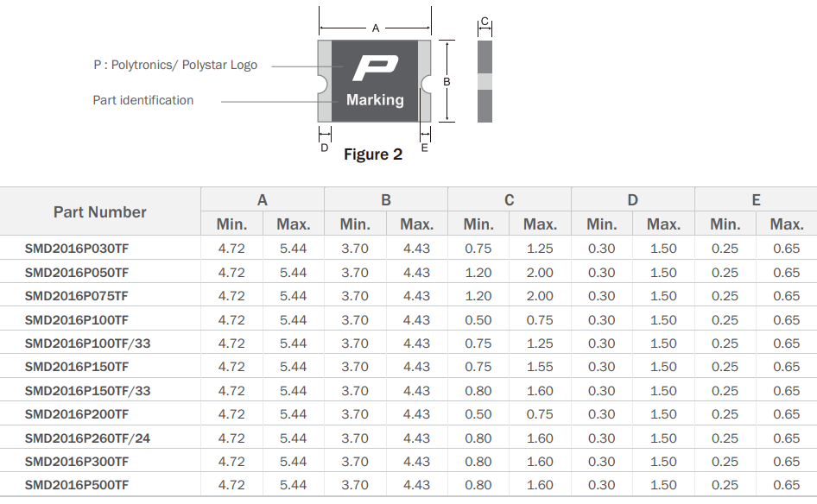Click the "Marking" text on the component
The width and height of the screenshot is (817, 504).
[x=375, y=100]
